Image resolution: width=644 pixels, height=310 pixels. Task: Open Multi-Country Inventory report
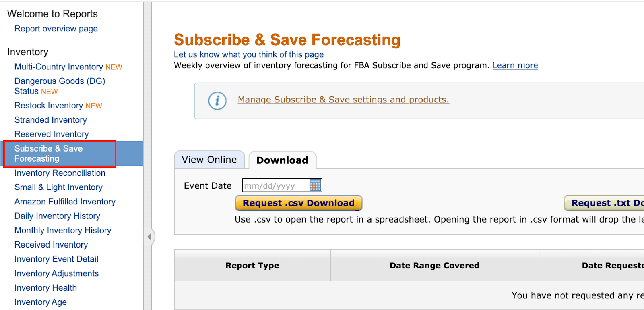[59, 67]
